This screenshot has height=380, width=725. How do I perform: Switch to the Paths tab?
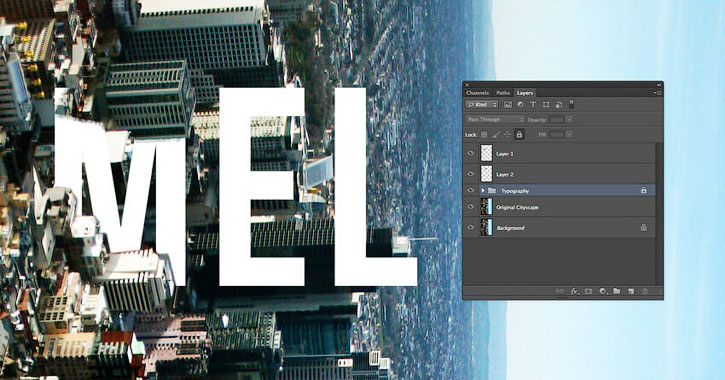tap(503, 93)
